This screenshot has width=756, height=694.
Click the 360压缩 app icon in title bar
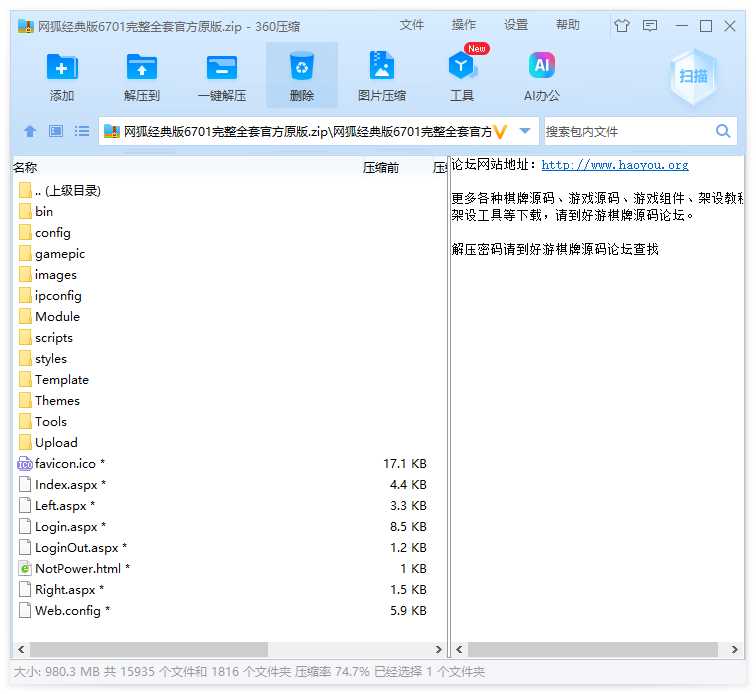click(x=26, y=26)
